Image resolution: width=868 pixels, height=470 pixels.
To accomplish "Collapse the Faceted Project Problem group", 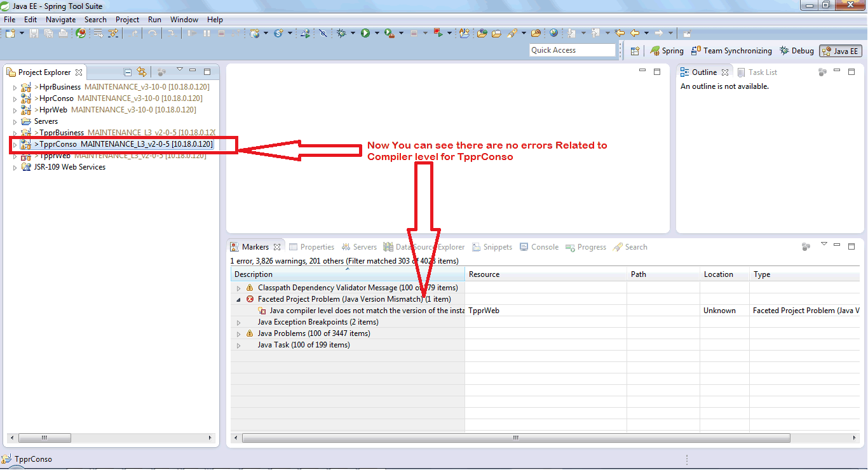I will point(240,299).
